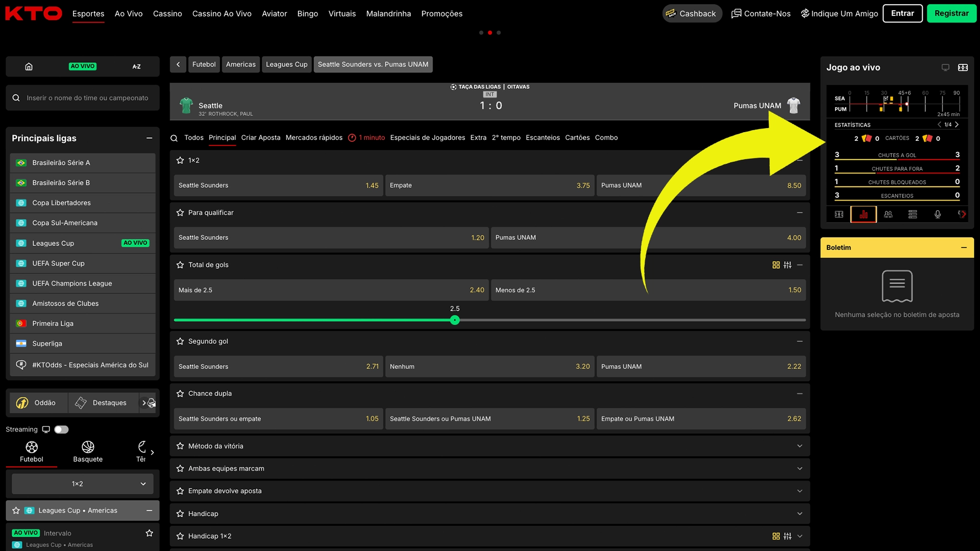Image resolution: width=980 pixels, height=551 pixels.
Task: Star the Total de gols market
Action: point(180,265)
